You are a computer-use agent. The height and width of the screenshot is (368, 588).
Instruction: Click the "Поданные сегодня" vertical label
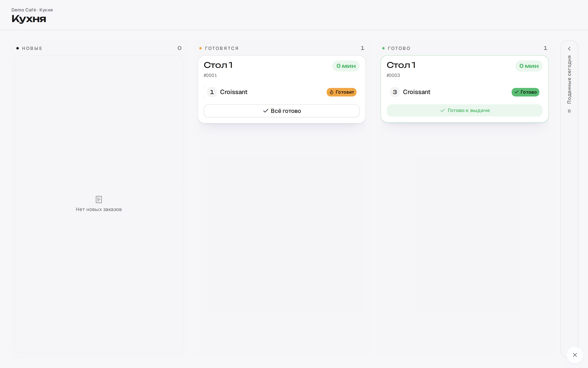(569, 79)
